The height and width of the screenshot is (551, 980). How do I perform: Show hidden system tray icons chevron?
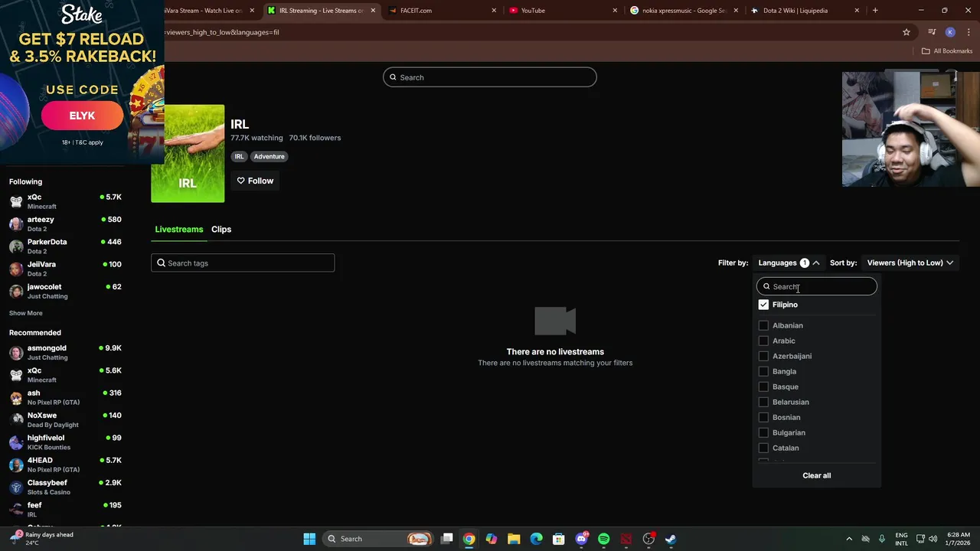[848, 539]
